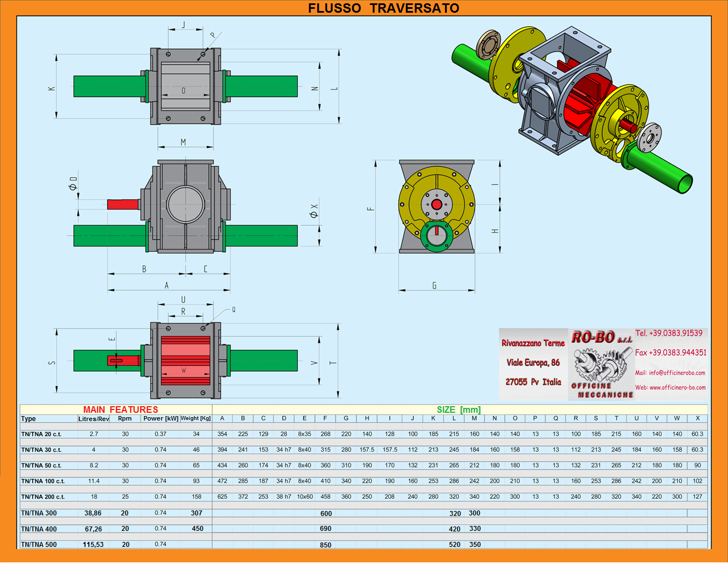Click the 625 cell in column A
The width and height of the screenshot is (728, 564).
pos(222,497)
